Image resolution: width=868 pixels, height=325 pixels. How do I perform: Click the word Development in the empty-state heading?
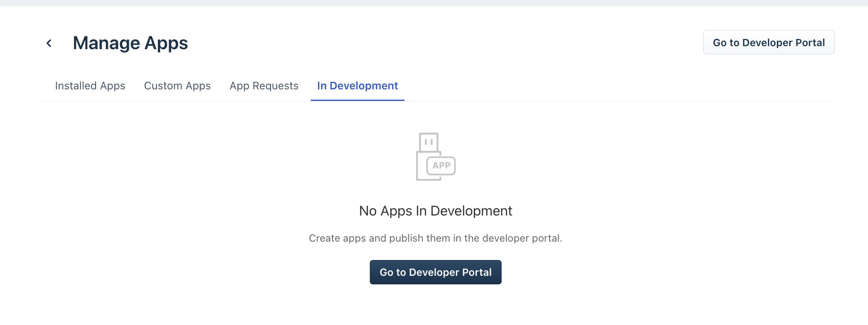[x=471, y=211]
